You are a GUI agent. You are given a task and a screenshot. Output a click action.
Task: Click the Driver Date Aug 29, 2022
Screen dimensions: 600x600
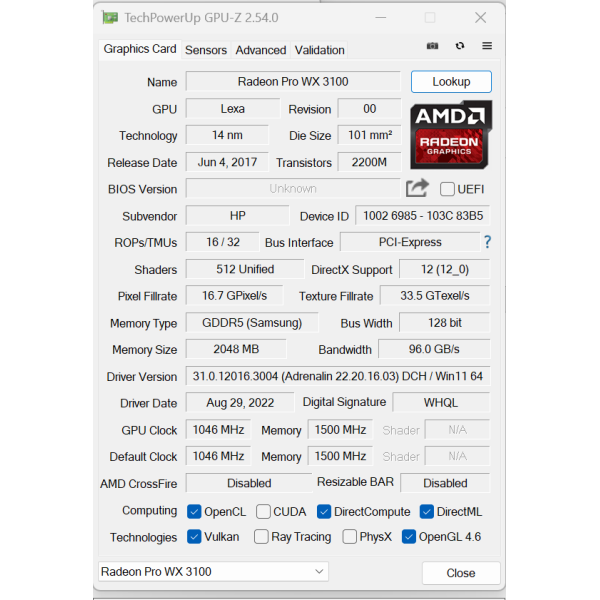[x=240, y=403]
